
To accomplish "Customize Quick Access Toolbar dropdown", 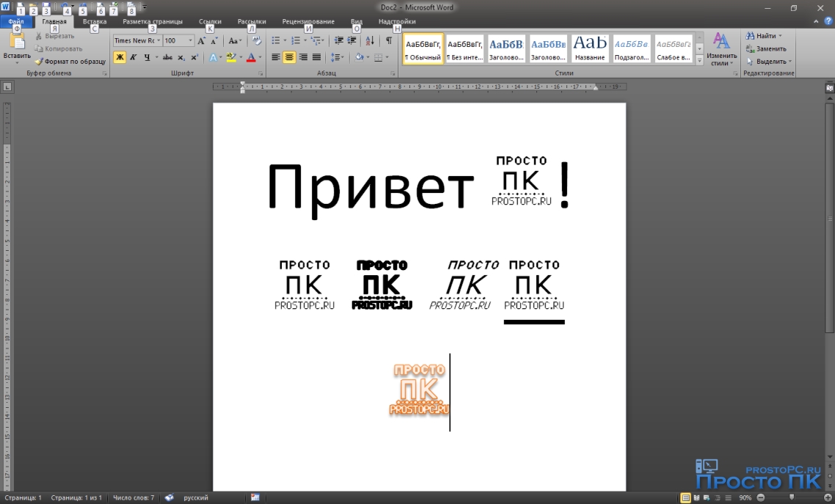I will pos(145,7).
